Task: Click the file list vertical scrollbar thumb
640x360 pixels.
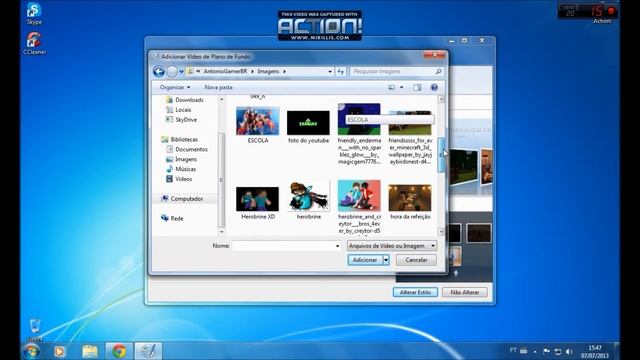Action: (x=441, y=155)
